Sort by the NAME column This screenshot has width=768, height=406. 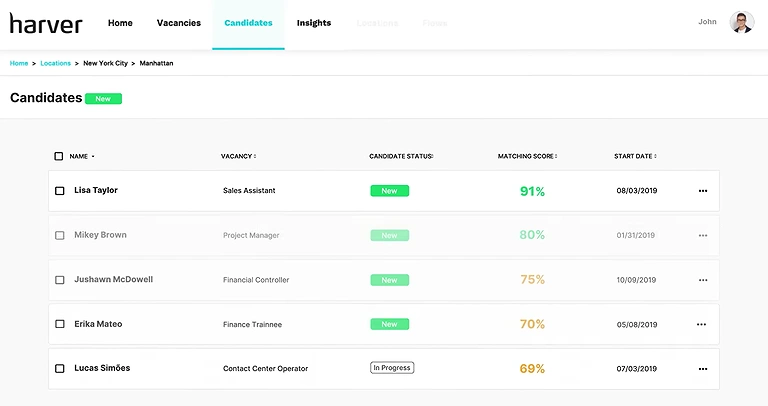(82, 156)
